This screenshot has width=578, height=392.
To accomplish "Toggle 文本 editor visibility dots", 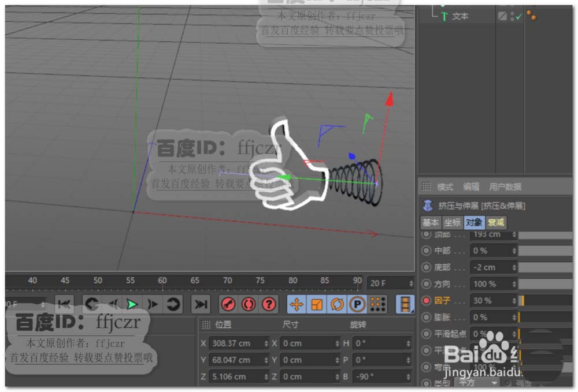I will pyautogui.click(x=512, y=17).
